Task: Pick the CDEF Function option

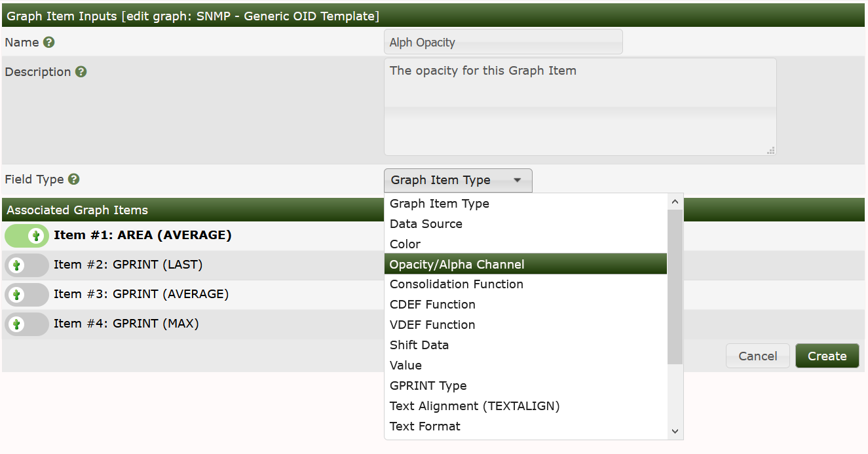Action: tap(432, 305)
